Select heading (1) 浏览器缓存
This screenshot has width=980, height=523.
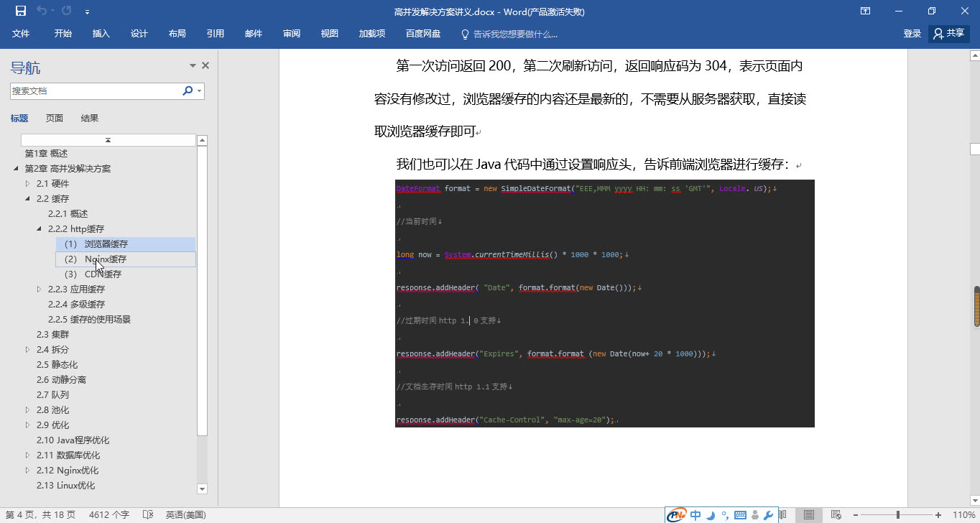[x=126, y=244]
